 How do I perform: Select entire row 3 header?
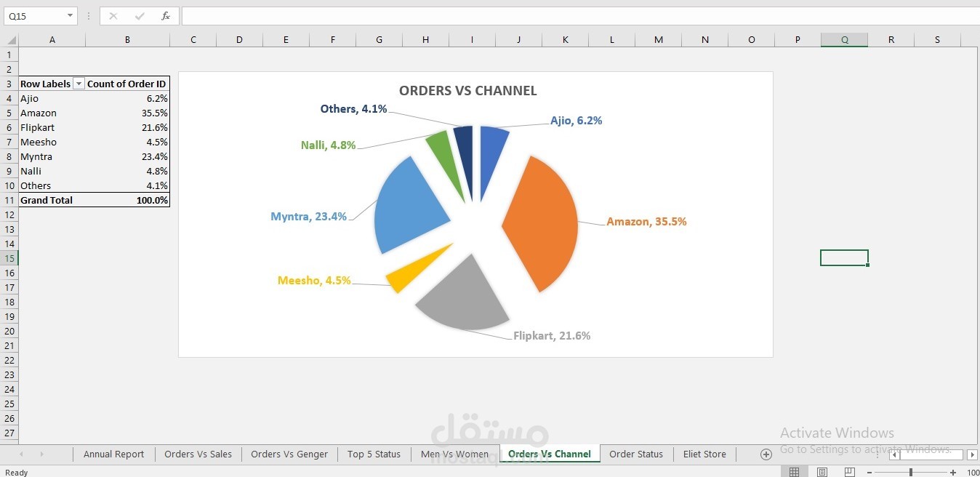click(9, 84)
